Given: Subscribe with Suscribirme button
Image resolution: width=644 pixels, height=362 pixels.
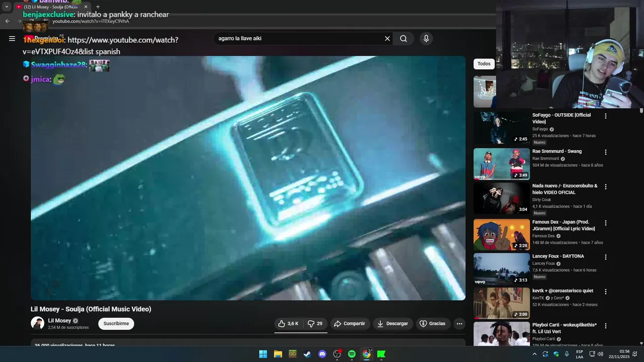Looking at the screenshot, I should coord(116,324).
